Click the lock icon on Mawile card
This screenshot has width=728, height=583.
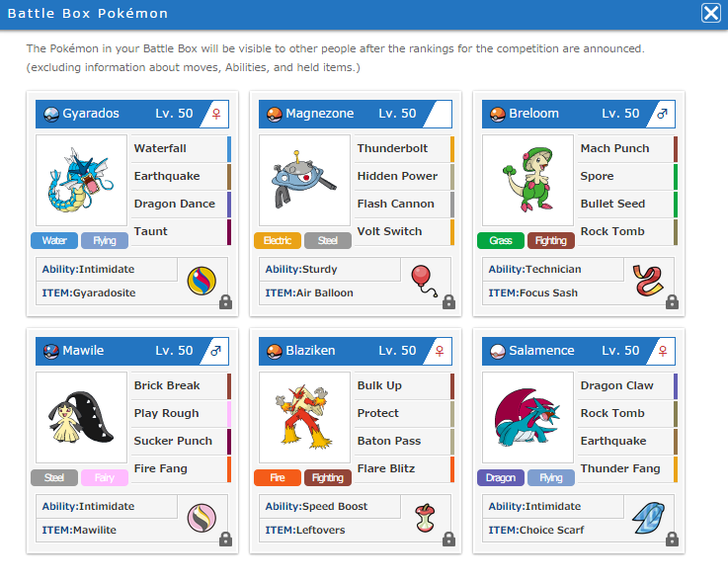(225, 539)
